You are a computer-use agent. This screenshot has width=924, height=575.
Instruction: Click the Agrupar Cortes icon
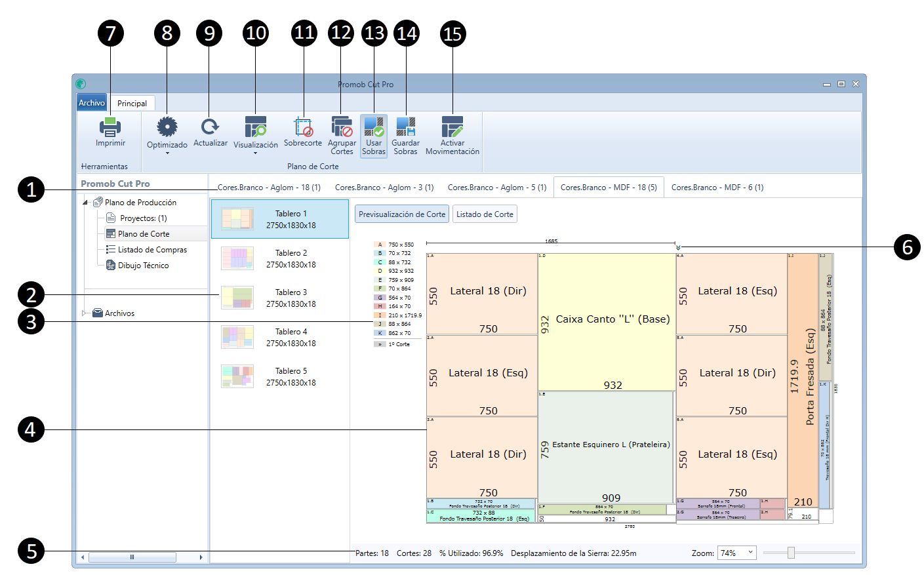pyautogui.click(x=342, y=127)
